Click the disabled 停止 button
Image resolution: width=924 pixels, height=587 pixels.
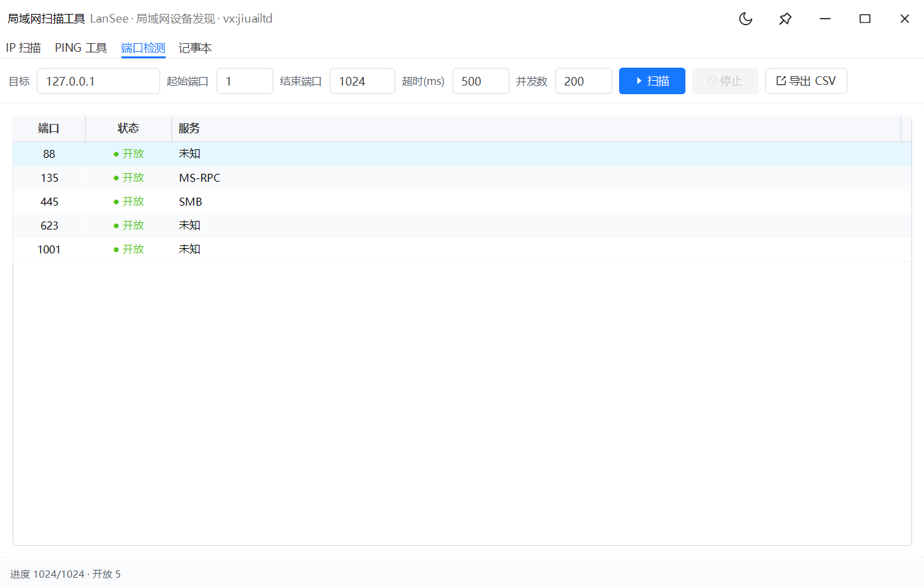[725, 81]
